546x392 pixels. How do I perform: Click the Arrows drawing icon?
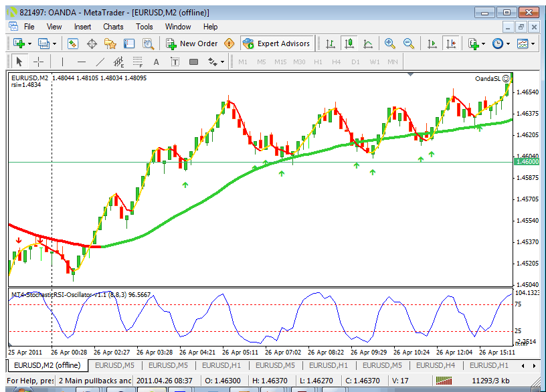[x=211, y=62]
